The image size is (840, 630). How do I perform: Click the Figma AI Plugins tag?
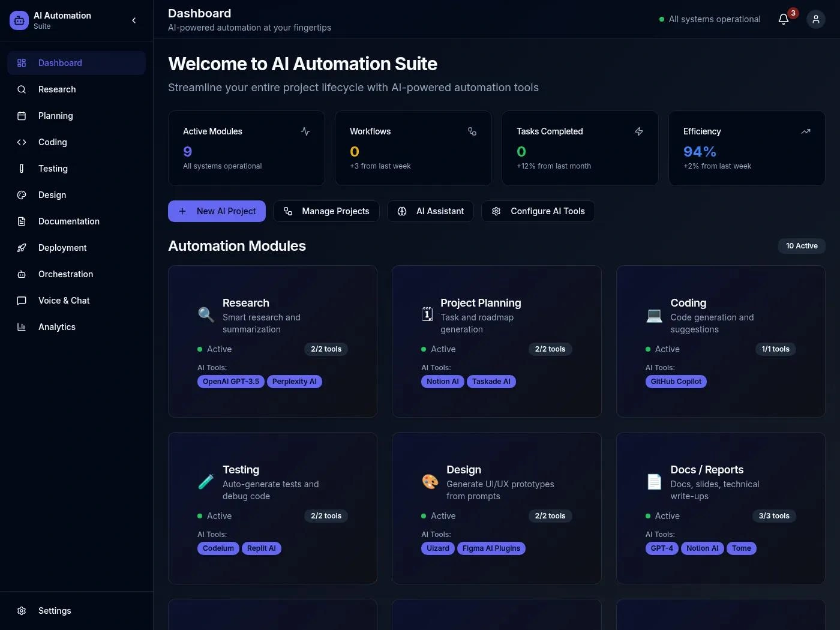coord(491,548)
